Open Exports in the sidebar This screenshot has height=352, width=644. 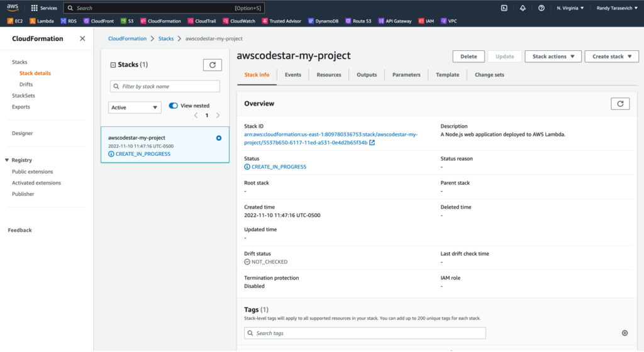[21, 107]
